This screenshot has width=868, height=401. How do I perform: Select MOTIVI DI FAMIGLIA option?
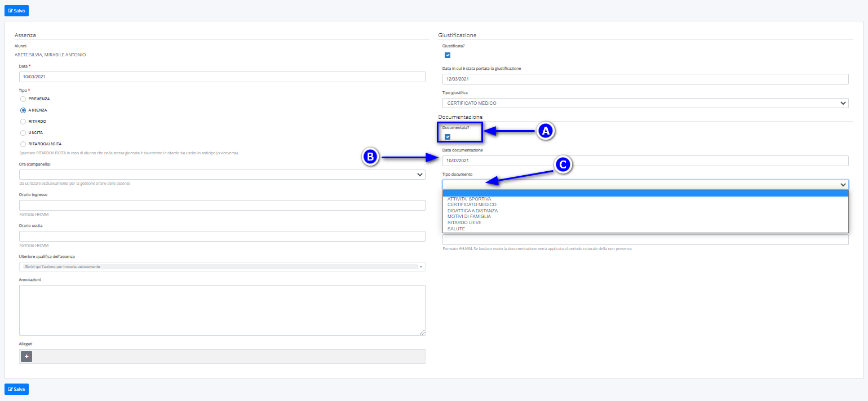(469, 216)
